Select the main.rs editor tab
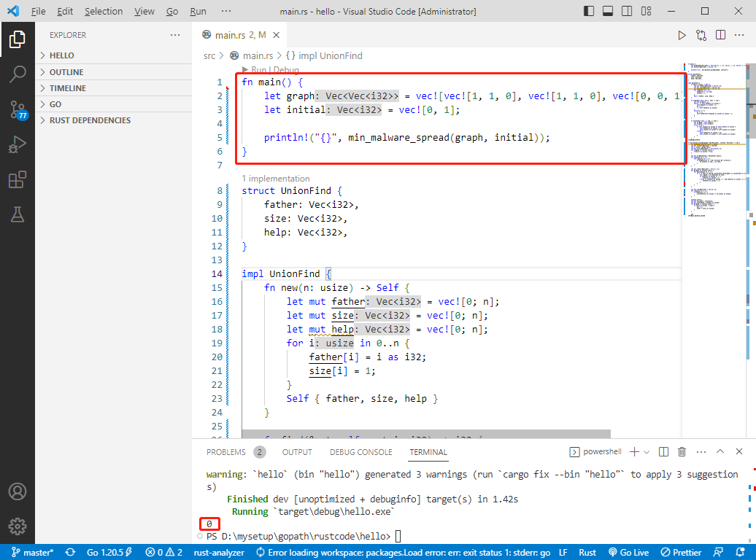 (241, 35)
